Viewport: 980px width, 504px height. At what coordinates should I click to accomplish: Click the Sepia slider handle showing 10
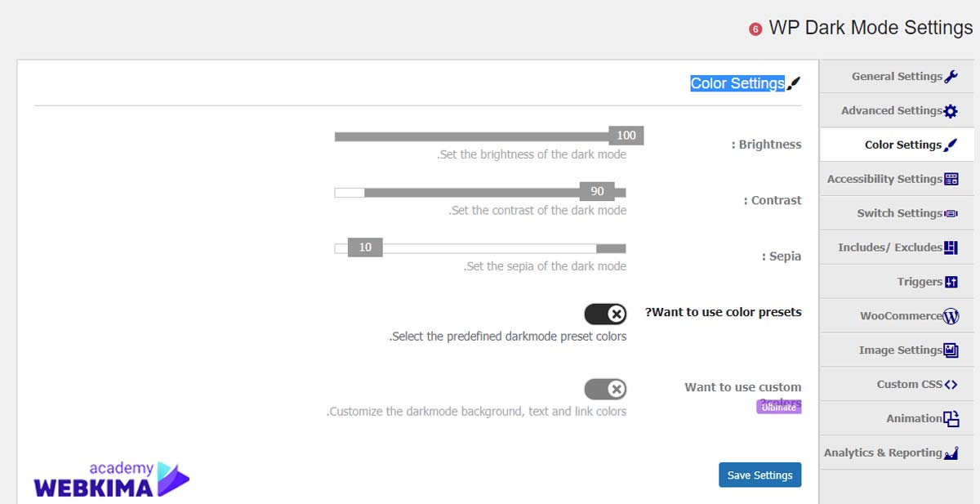365,248
